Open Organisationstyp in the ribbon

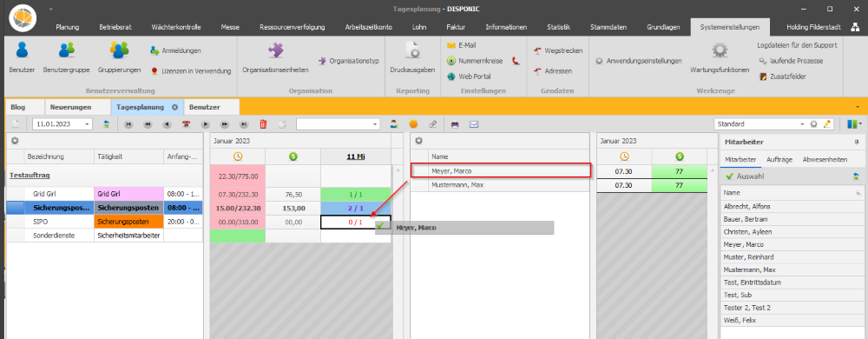(349, 61)
